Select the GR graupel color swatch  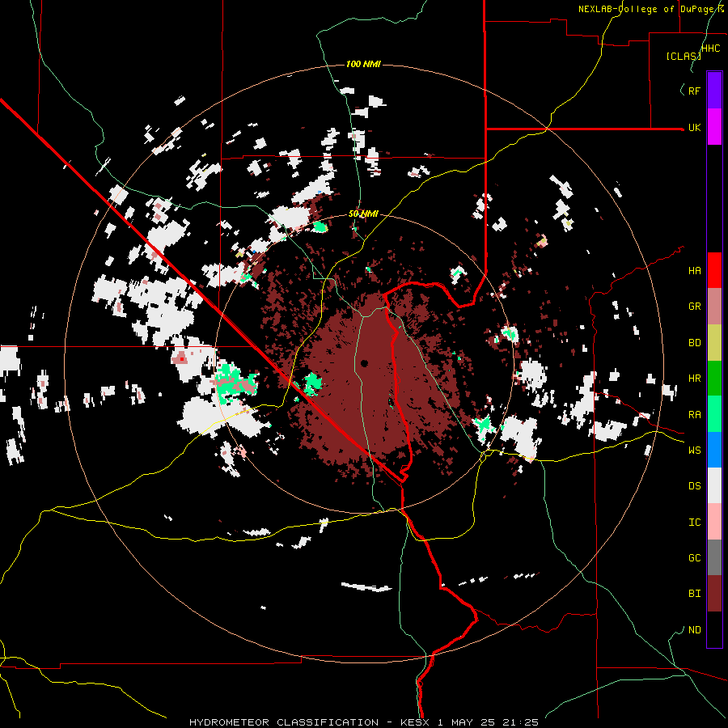(x=714, y=307)
